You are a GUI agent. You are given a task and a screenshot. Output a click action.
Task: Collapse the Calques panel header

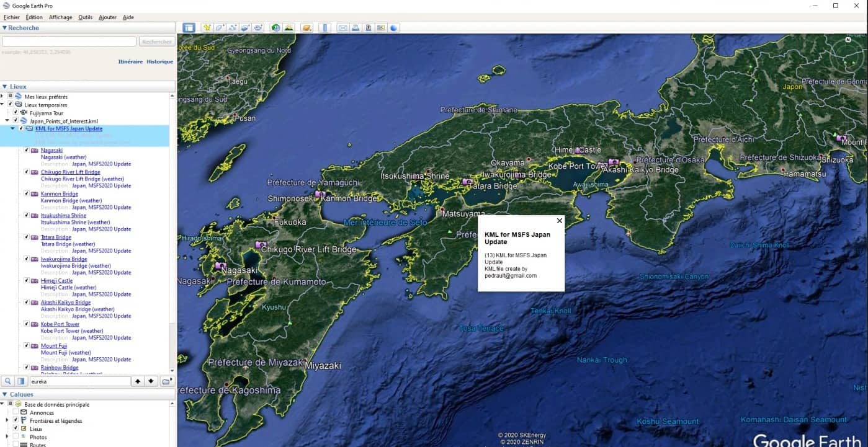pos(5,394)
